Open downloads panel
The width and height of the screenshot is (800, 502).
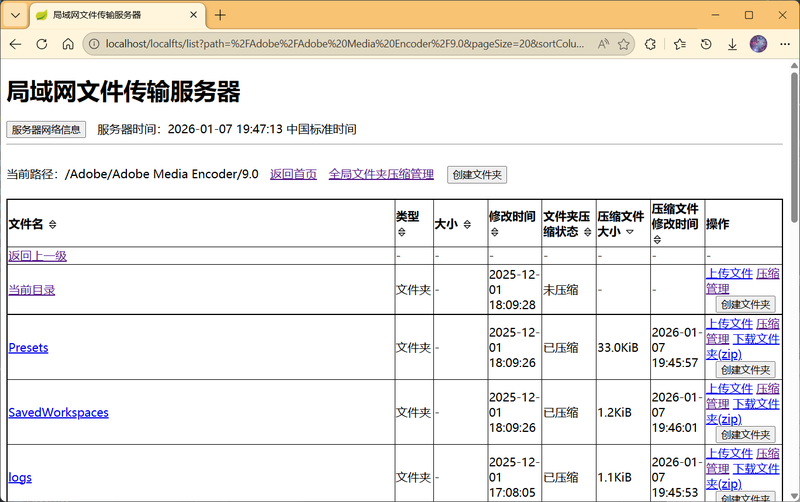point(732,44)
